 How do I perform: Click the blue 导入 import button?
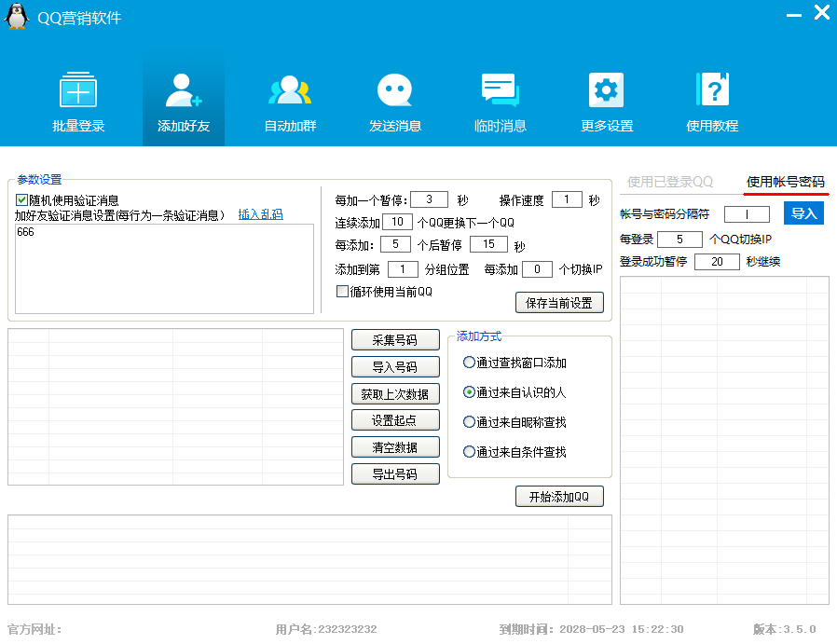coord(803,213)
